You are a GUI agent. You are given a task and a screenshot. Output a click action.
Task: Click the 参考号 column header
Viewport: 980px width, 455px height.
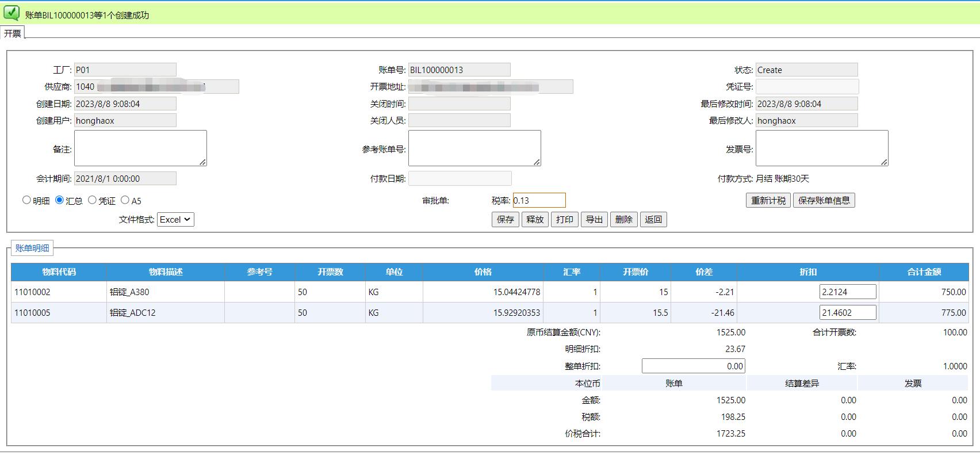click(259, 272)
